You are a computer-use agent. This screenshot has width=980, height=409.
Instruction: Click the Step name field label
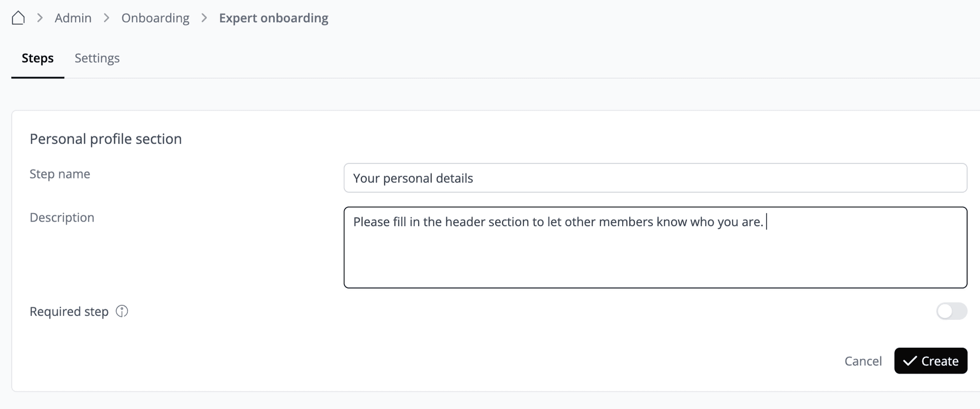point(60,174)
